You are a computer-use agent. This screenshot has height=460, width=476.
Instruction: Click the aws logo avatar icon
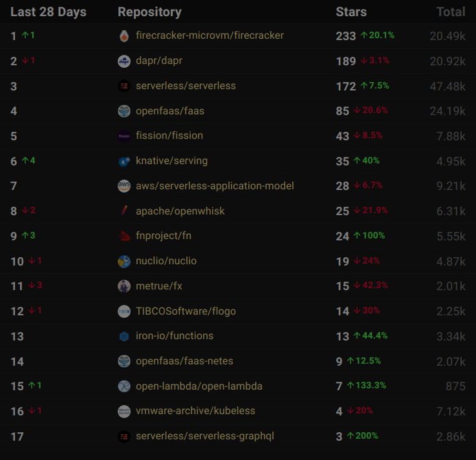(124, 186)
